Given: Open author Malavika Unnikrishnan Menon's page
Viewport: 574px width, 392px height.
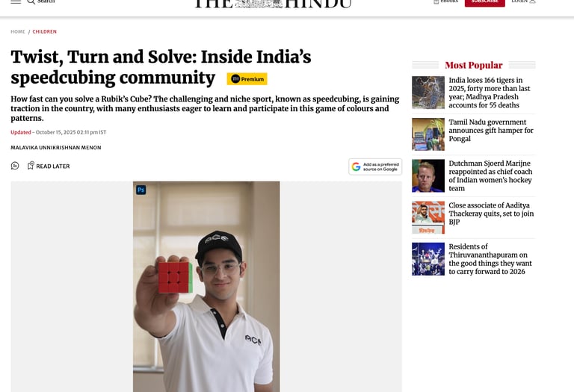Looking at the screenshot, I should point(56,148).
